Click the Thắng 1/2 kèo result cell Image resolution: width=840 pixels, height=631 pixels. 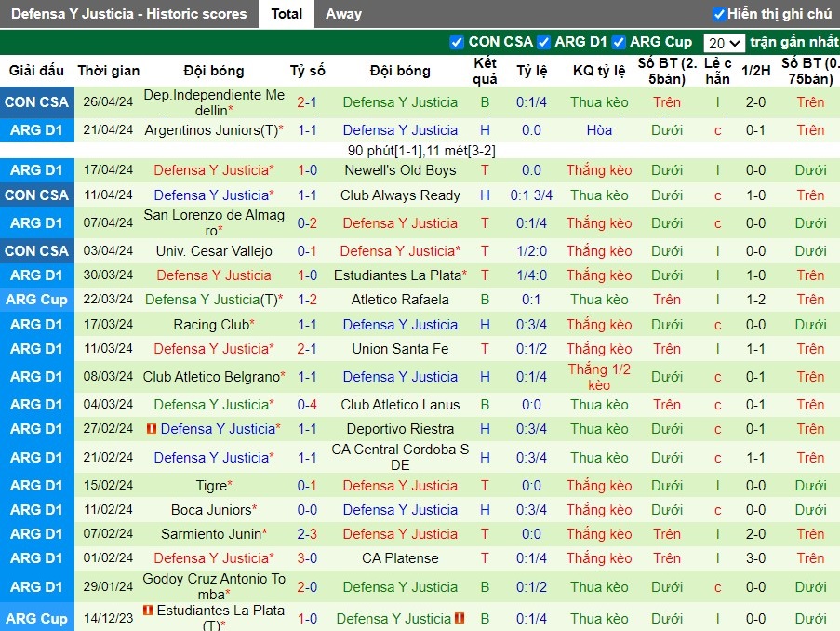[599, 377]
